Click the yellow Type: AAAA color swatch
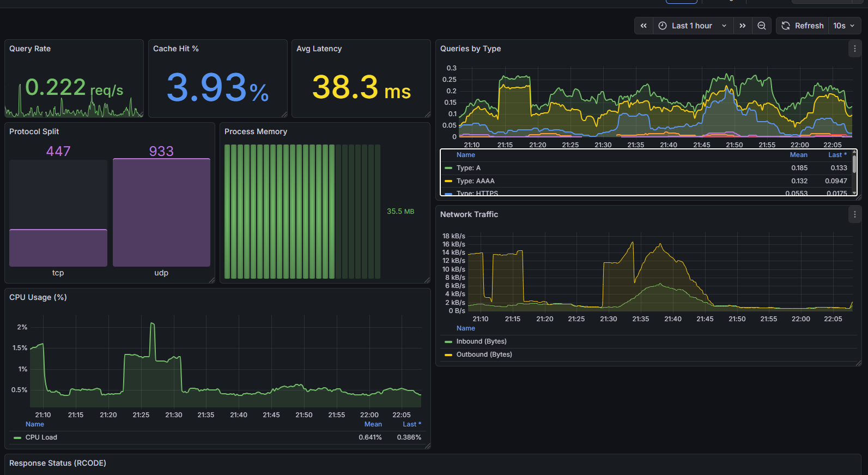Screen dimensions: 868x475 448,181
